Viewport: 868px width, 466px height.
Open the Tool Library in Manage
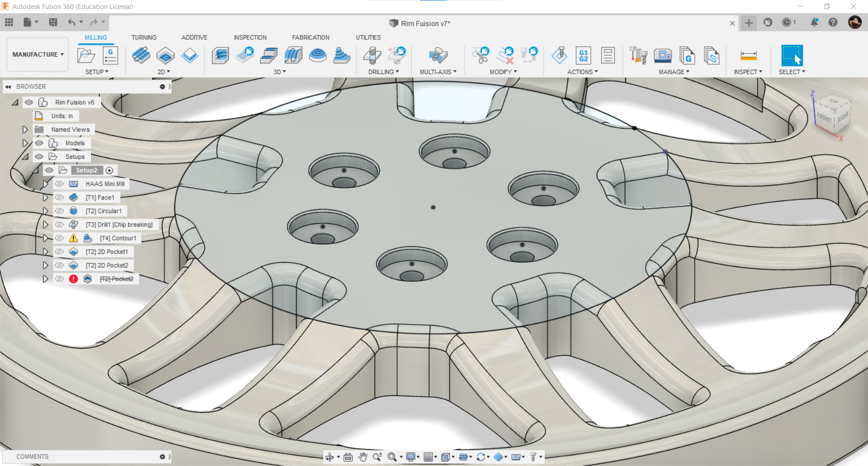[638, 55]
